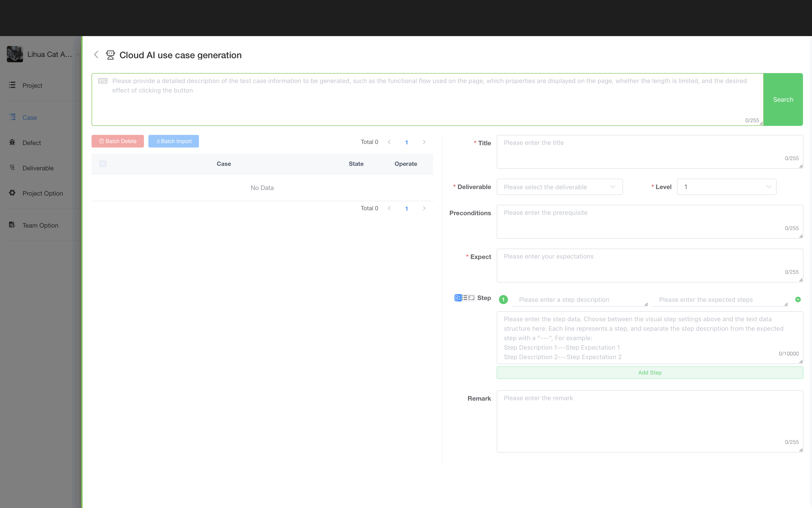Click the Cloud AI use case generation heading
Image resolution: width=812 pixels, height=508 pixels.
[x=180, y=55]
